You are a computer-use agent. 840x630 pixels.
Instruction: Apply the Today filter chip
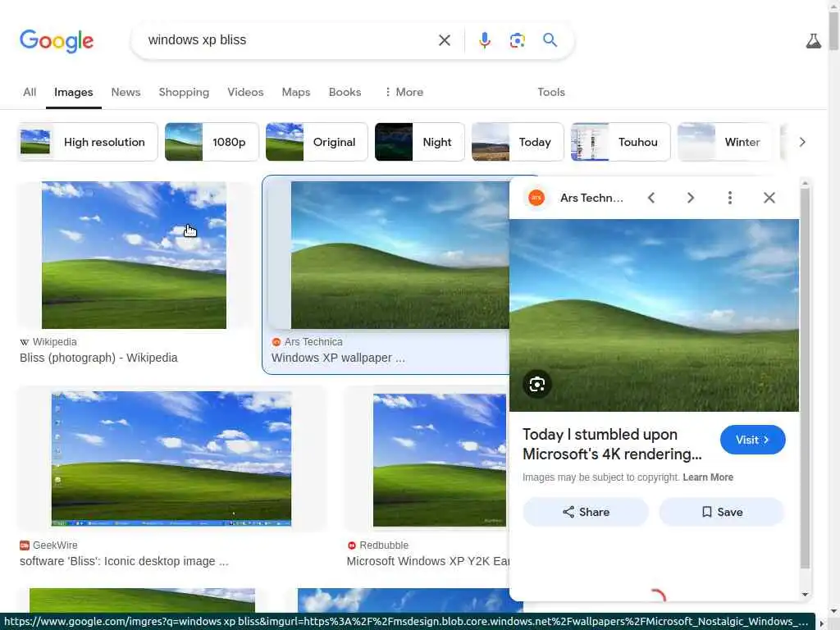pos(518,142)
